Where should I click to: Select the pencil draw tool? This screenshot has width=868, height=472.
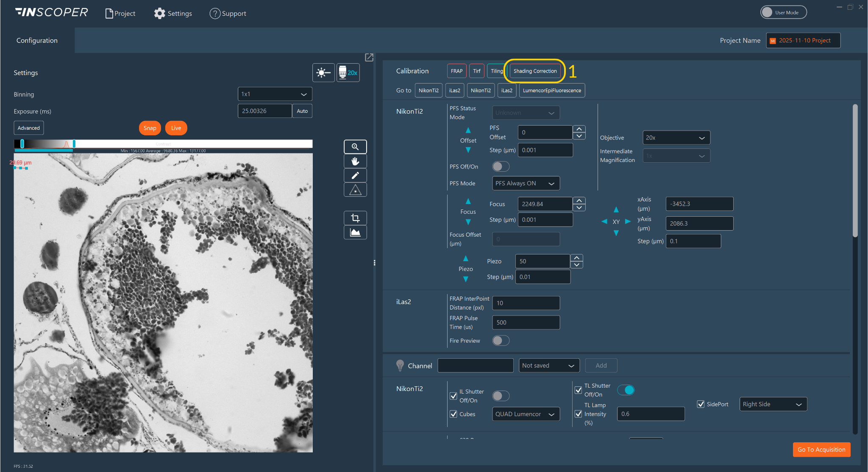coord(355,176)
